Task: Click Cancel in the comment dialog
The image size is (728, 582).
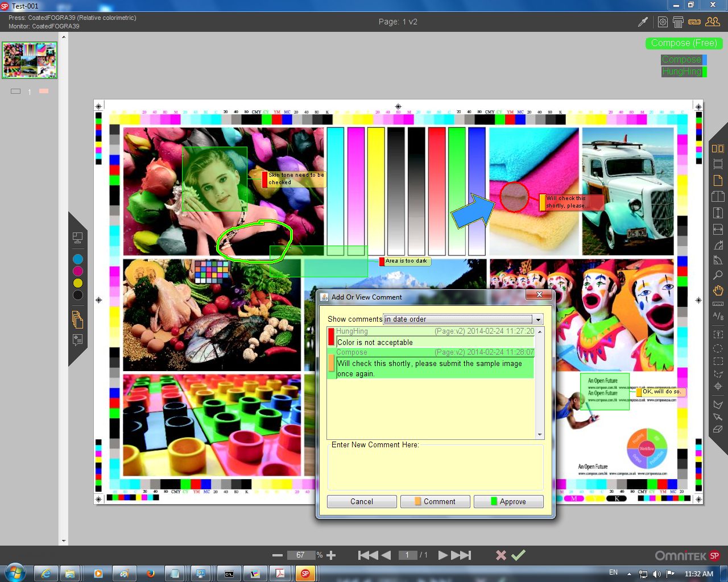Action: click(x=362, y=501)
